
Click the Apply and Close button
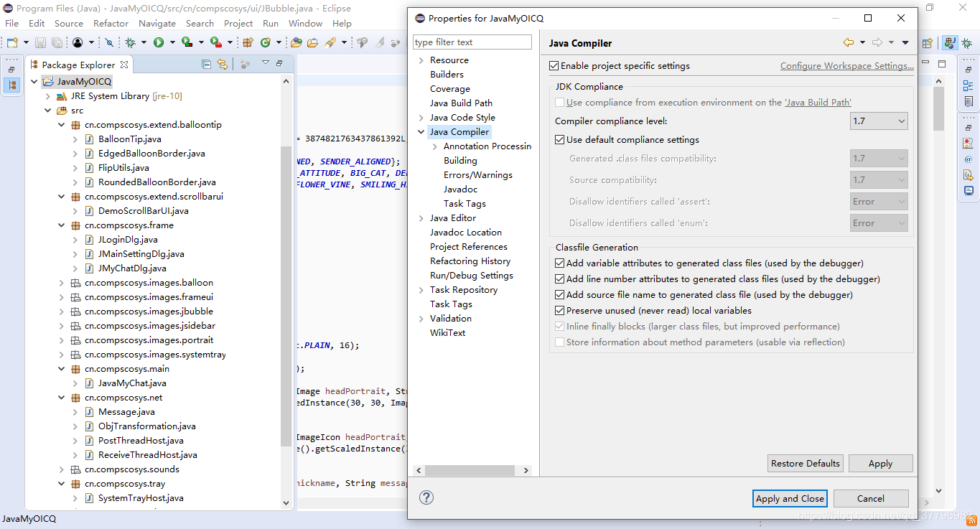[x=790, y=498]
